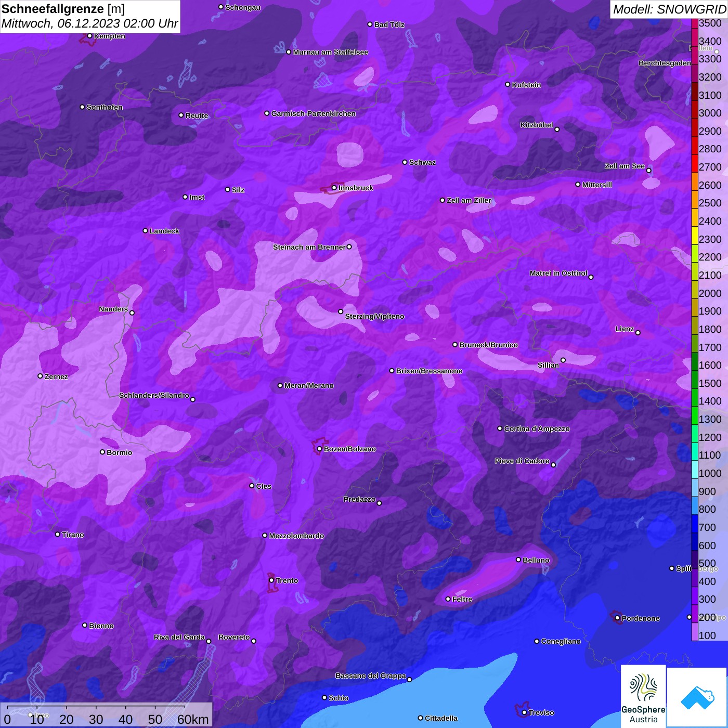Select the Kempten city marker
This screenshot has height=728, width=728.
pyautogui.click(x=90, y=36)
